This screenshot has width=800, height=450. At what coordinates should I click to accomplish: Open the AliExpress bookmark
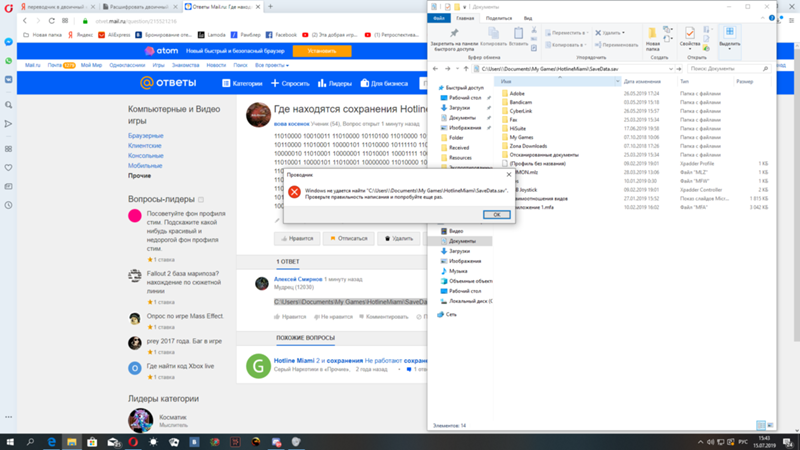tap(114, 35)
